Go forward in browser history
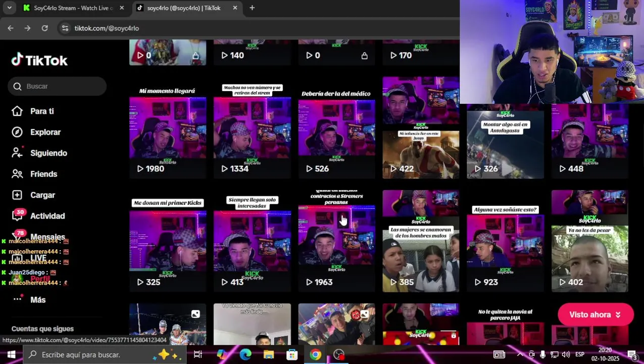644x364 pixels. coord(28,28)
